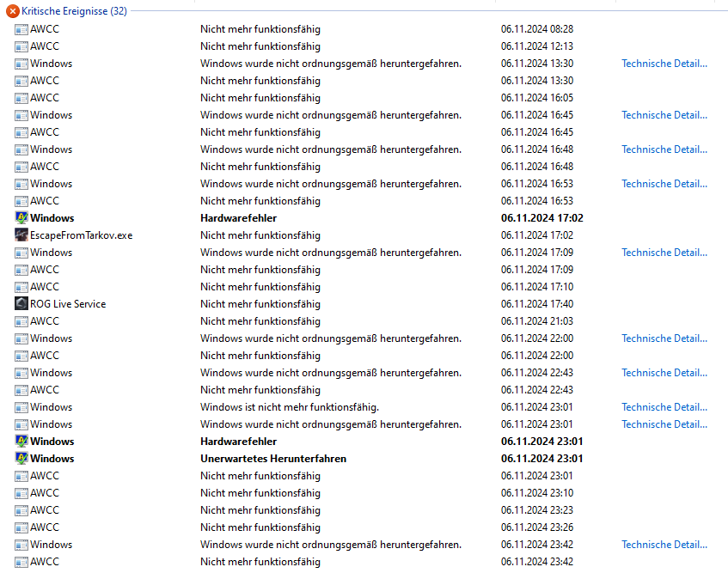Screen dimensions: 728x573
Task: Select 'Windows ist nicht mehr funktionsfähig.' summary
Action: click(x=290, y=407)
